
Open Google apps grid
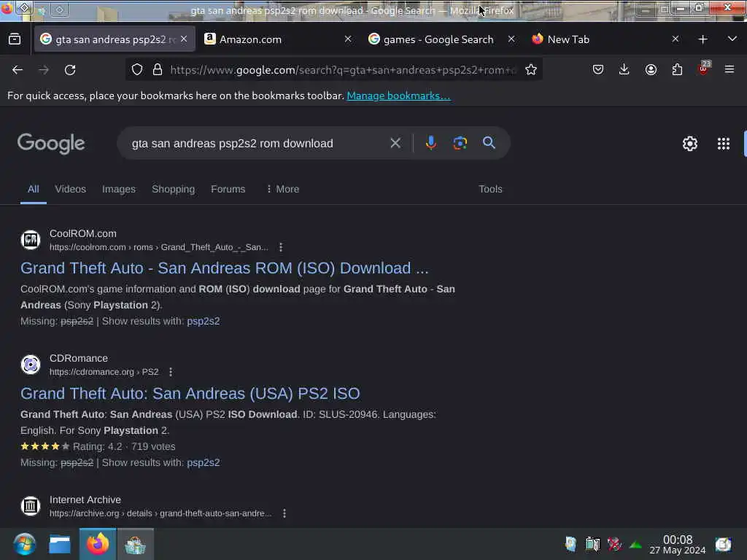723,144
